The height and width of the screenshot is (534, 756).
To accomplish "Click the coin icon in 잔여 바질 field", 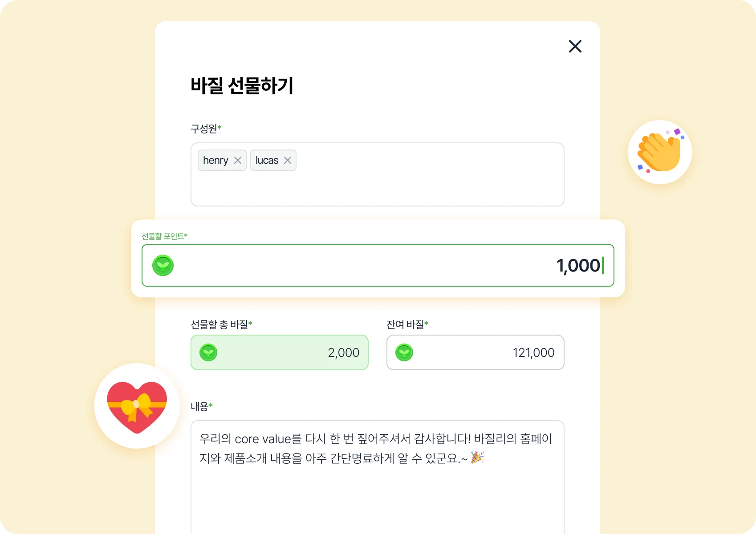I will point(405,352).
